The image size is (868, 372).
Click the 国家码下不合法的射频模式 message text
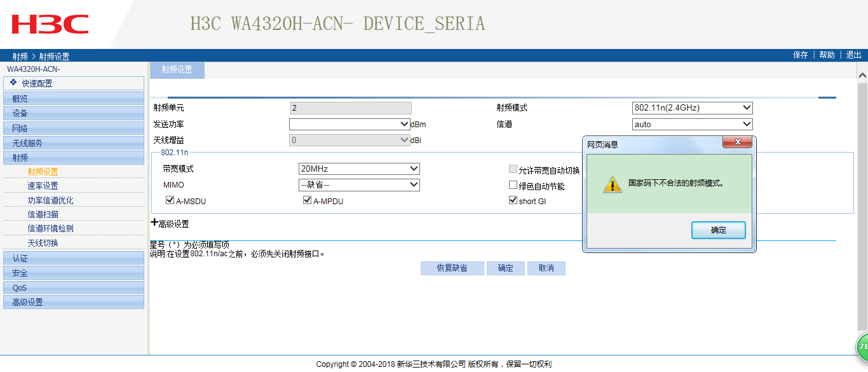pyautogui.click(x=676, y=183)
